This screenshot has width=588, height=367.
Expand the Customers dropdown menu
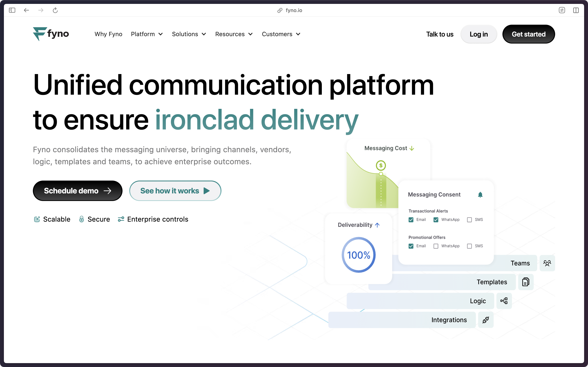pos(281,34)
